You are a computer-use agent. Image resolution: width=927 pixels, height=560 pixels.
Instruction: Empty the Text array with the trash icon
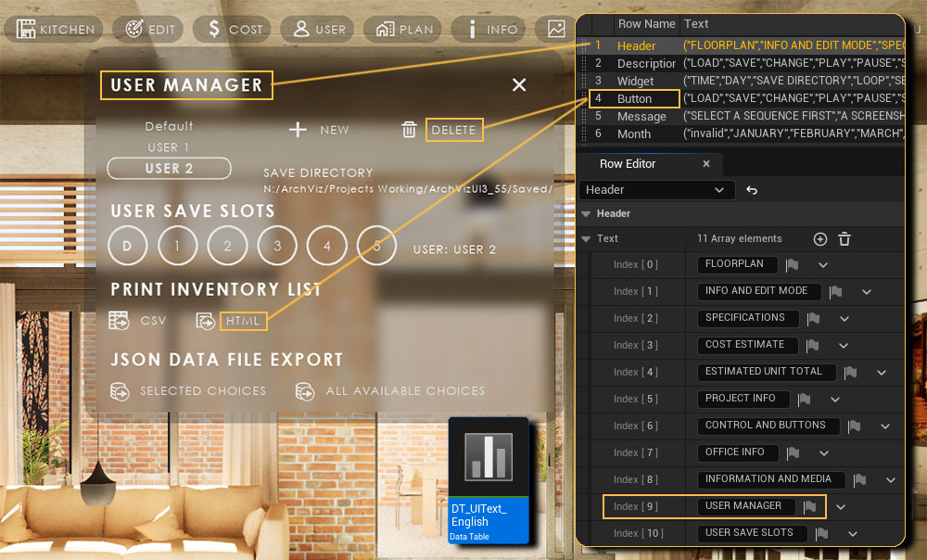844,239
